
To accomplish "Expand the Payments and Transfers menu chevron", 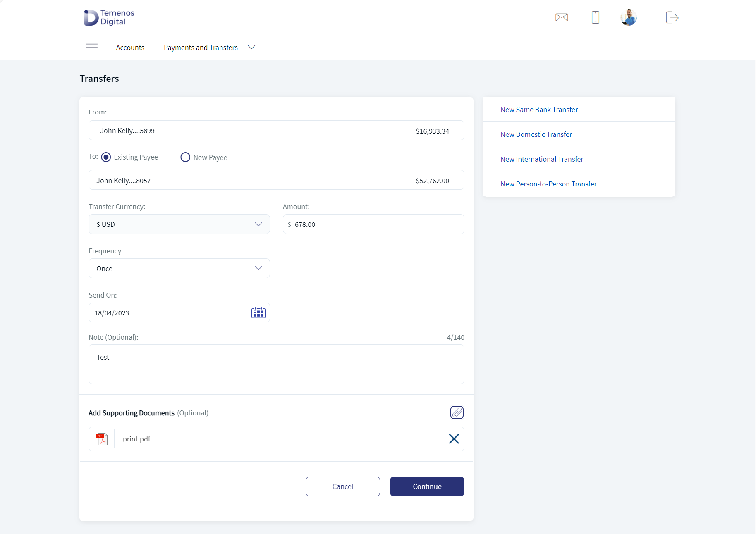I will point(251,47).
